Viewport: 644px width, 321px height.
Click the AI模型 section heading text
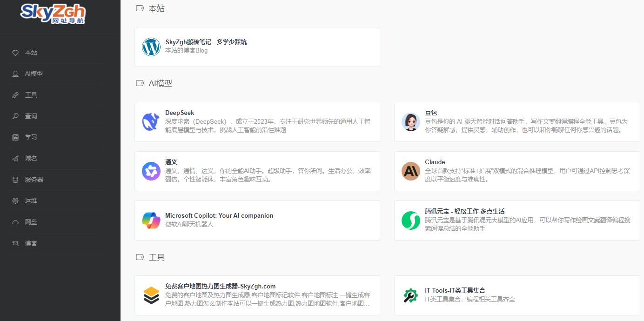click(x=161, y=83)
